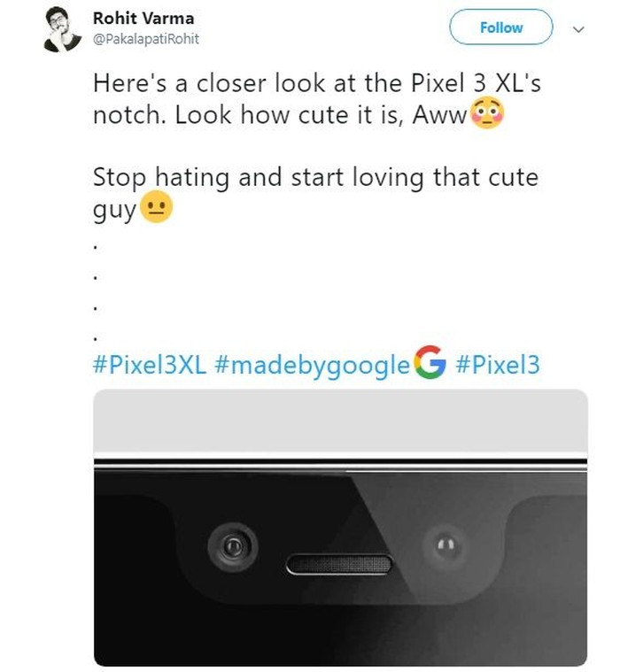Click the earpiece speaker grille in photo
The width and height of the screenshot is (620, 672).
pyautogui.click(x=339, y=563)
